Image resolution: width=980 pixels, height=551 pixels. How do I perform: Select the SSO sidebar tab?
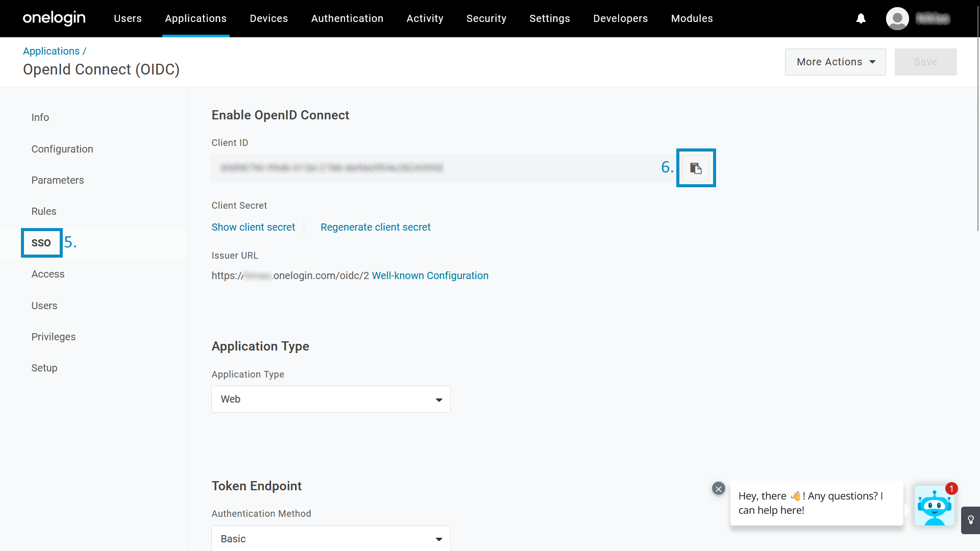pyautogui.click(x=41, y=243)
